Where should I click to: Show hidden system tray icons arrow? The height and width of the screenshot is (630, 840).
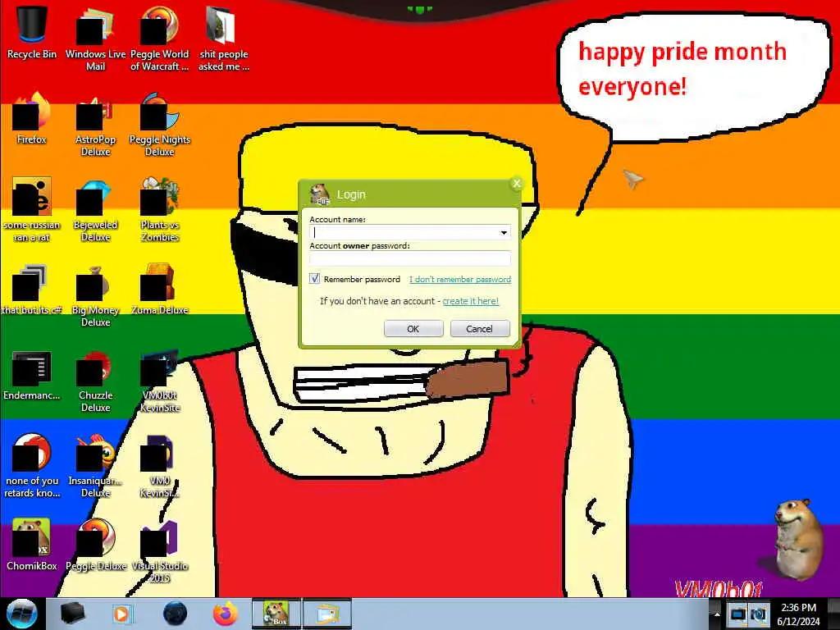coord(716,614)
